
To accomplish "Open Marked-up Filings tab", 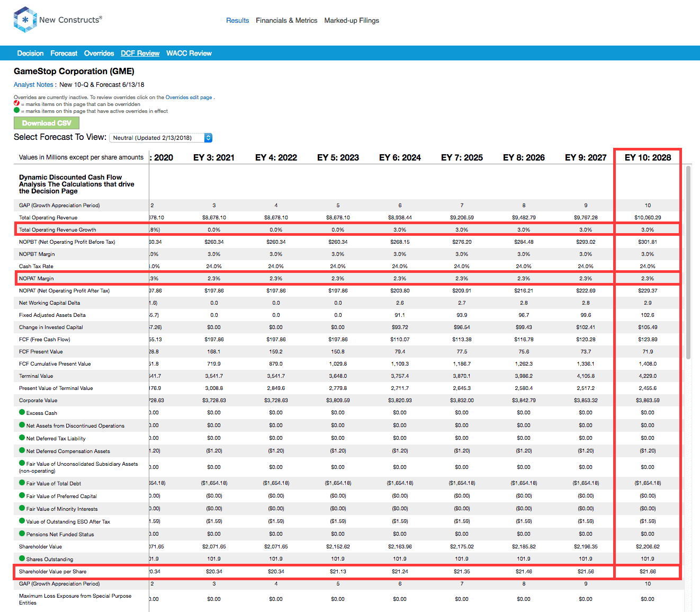I will pos(352,21).
